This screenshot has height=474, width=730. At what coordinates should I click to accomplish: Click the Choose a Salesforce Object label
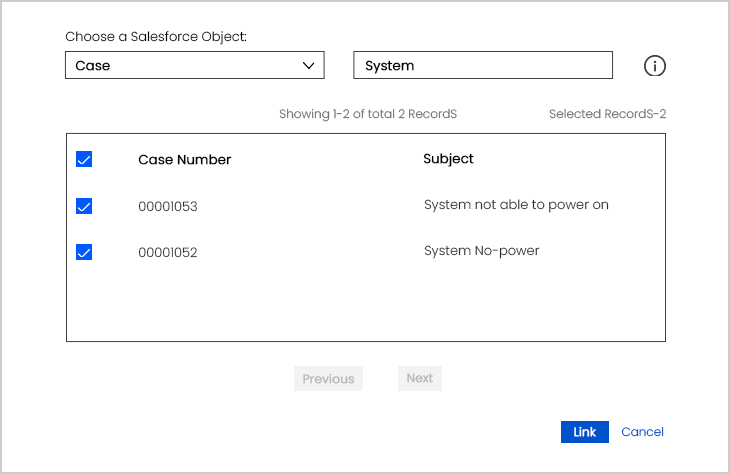point(156,36)
